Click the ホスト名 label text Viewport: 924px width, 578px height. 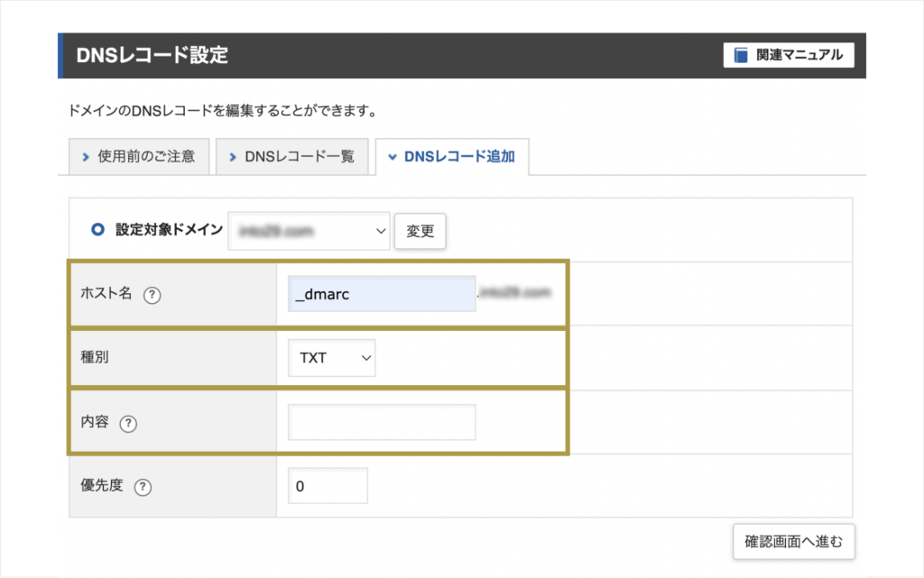106,293
